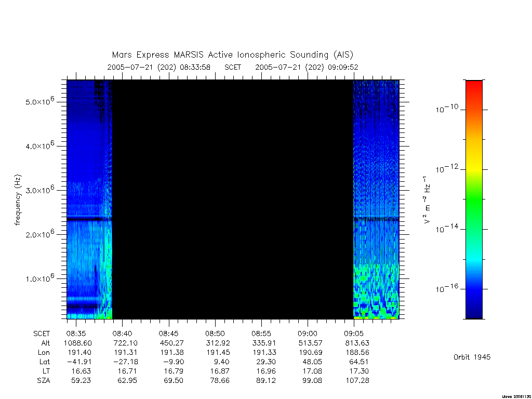Click altitude value 450.27
The width and height of the screenshot is (532, 399).
(x=171, y=343)
